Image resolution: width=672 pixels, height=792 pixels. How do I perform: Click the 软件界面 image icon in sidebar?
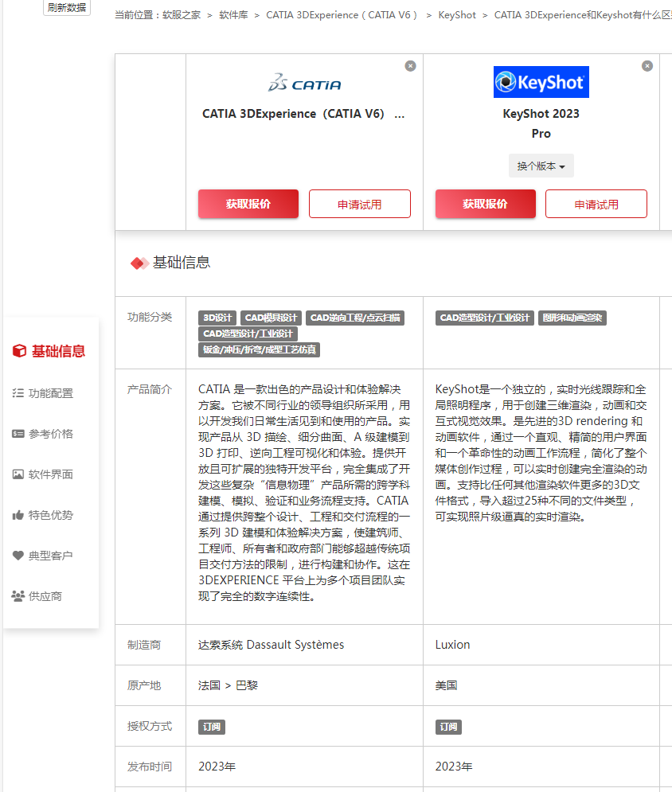[18, 474]
